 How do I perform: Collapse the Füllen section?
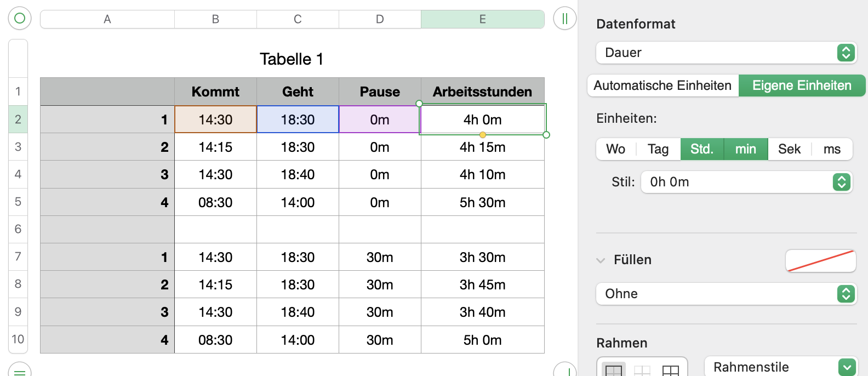point(601,260)
